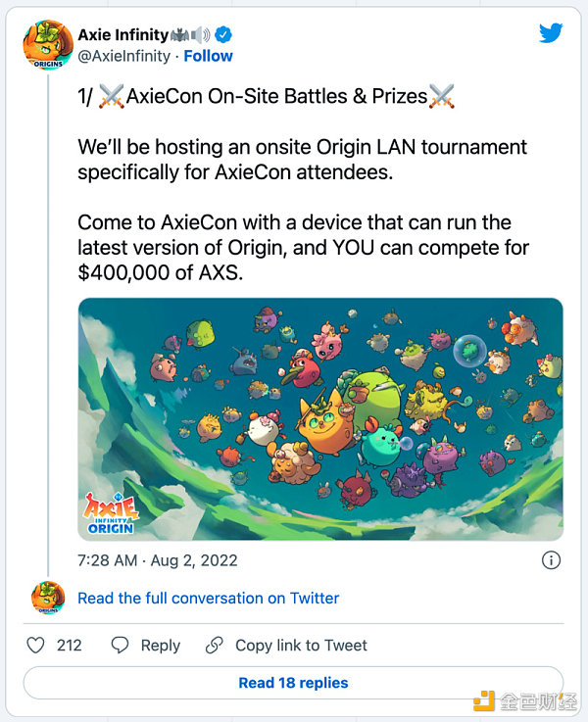Open the tweet info circle icon

click(551, 560)
